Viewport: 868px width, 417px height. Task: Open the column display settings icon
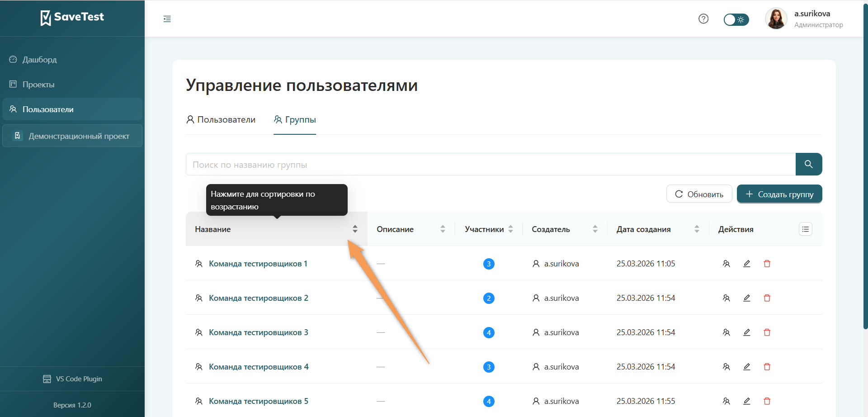pos(805,229)
